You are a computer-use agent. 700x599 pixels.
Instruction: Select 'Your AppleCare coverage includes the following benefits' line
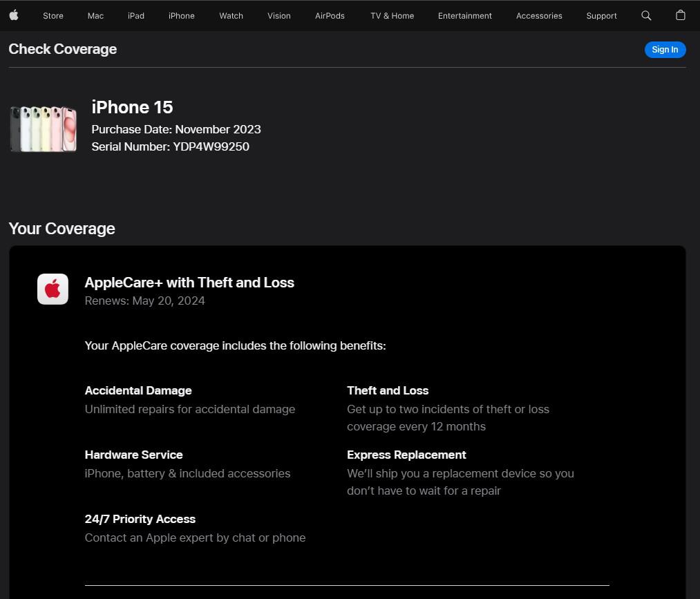(235, 346)
